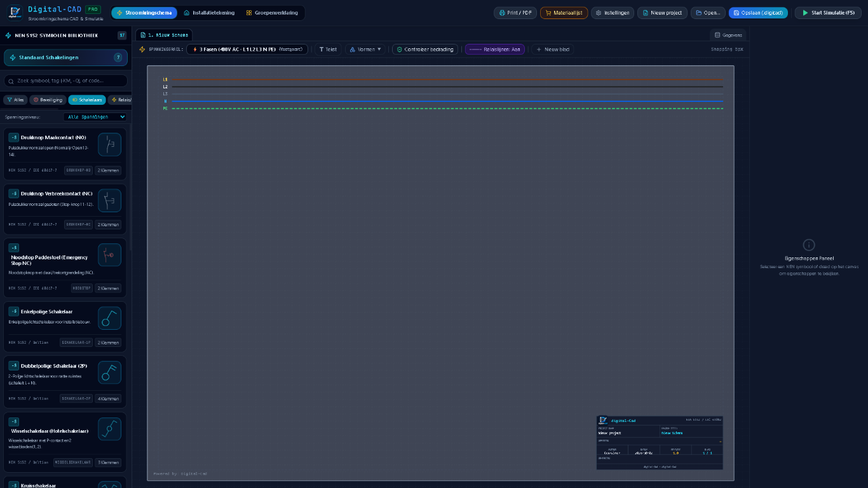Click the Open... button
Screen dimensions: 868x488
[x=708, y=13]
